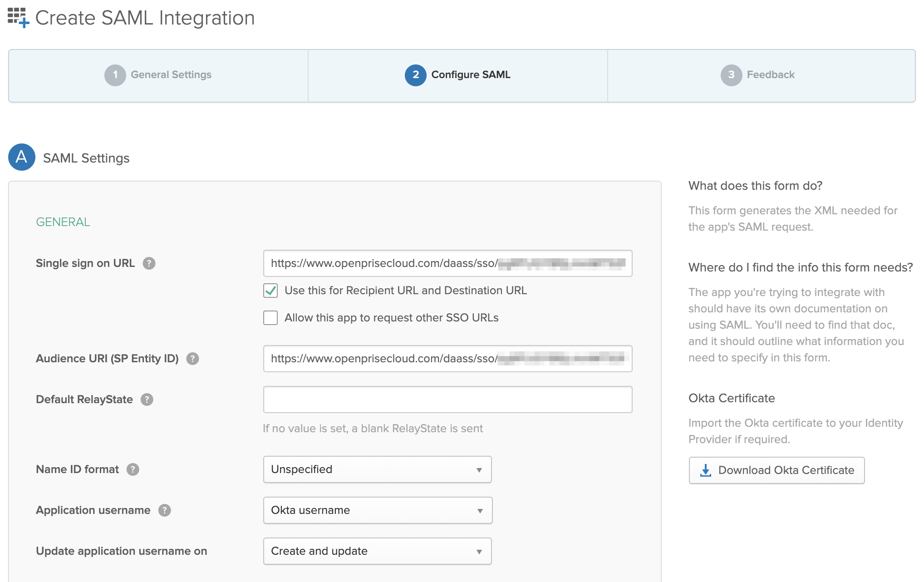Go to the General Settings step tab
Viewport: 924px width, 582px height.
(x=158, y=75)
